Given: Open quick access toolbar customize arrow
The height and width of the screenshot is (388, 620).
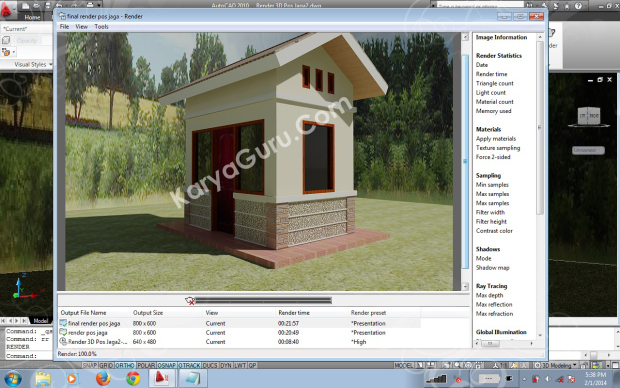Looking at the screenshot, I should point(99,6).
